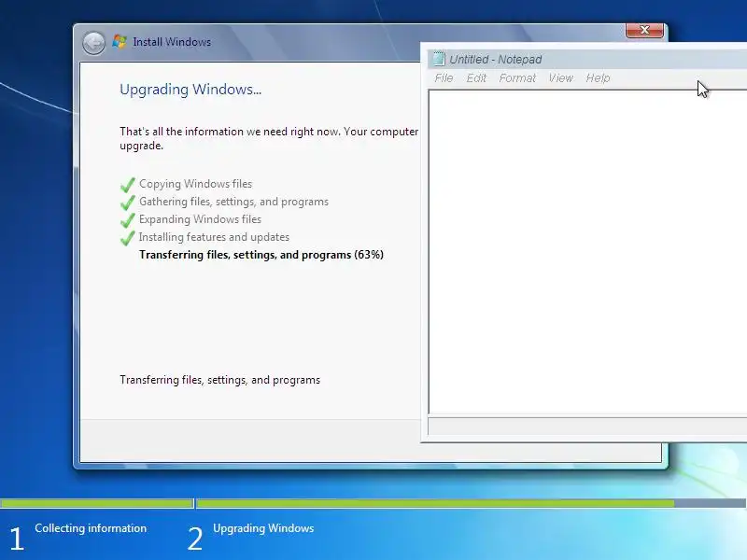747x560 pixels.
Task: Click inside the Notepad text area
Action: click(x=588, y=251)
